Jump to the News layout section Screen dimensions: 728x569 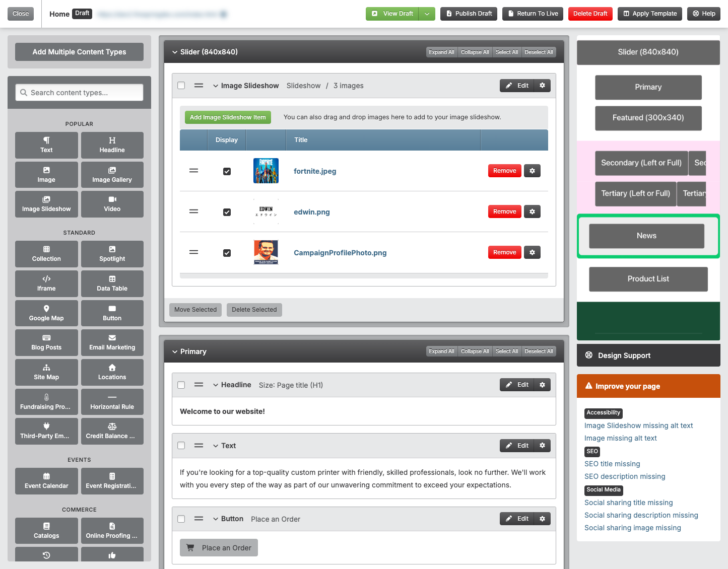point(646,236)
